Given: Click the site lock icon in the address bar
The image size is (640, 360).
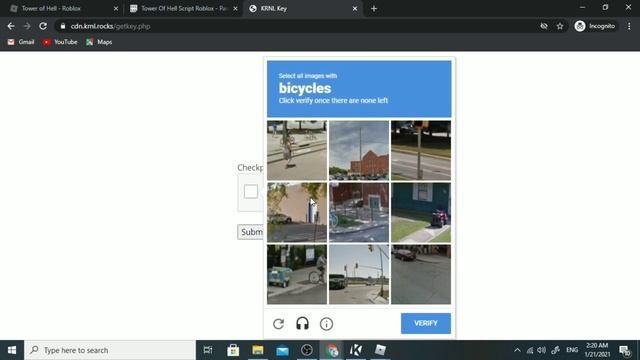Looking at the screenshot, I should click(x=62, y=26).
